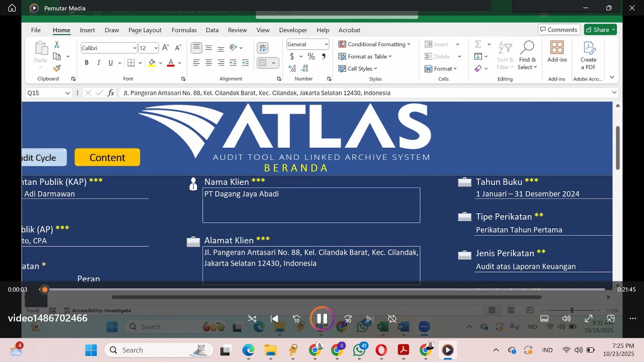This screenshot has width=644, height=362.
Task: Apply Accounting dollar number format
Action: [x=292, y=56]
